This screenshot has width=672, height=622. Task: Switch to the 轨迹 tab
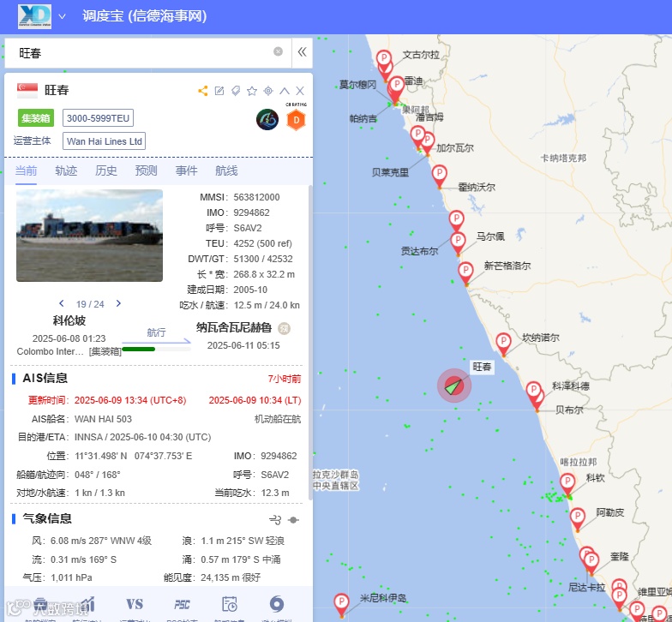pos(66,171)
